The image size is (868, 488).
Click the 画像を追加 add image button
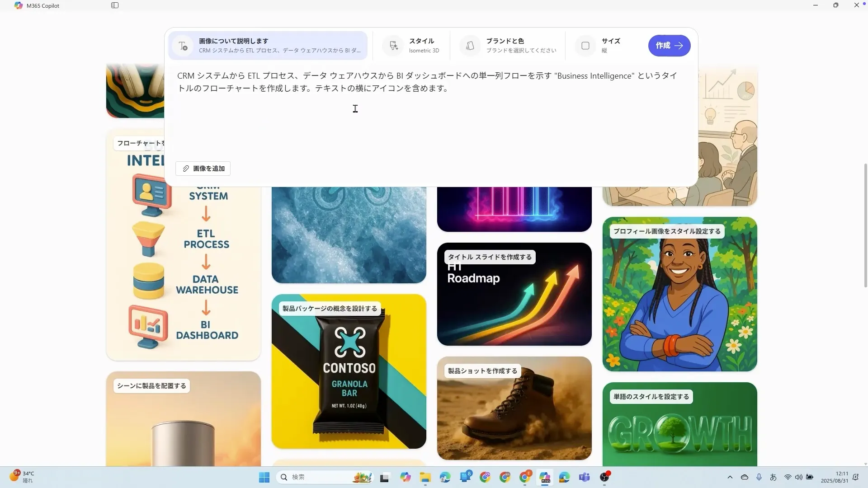pyautogui.click(x=203, y=168)
